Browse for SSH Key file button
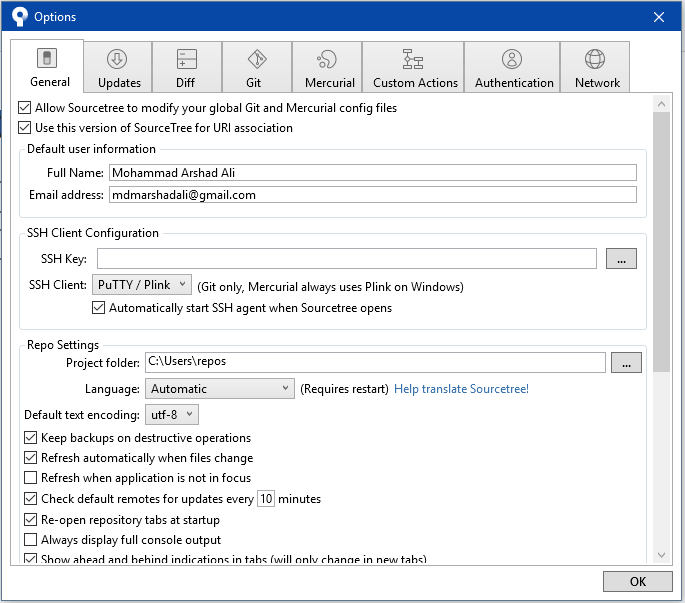Image resolution: width=685 pixels, height=603 pixels. (x=621, y=259)
